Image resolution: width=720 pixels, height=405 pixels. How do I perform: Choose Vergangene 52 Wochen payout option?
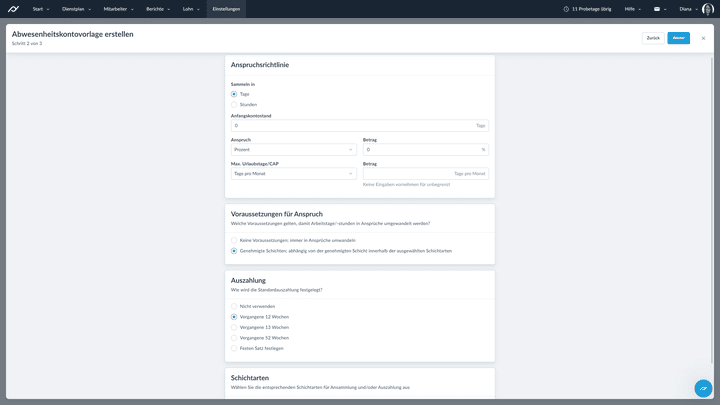pos(234,338)
